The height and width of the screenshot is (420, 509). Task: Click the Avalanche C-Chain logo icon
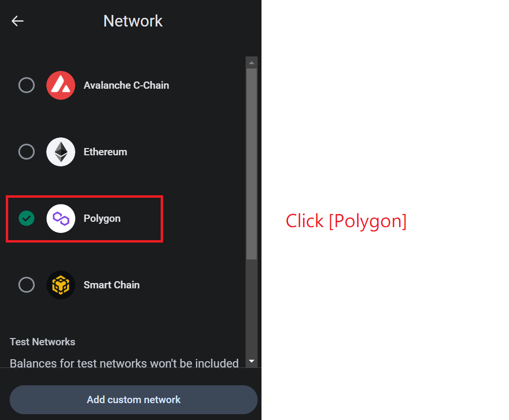pos(61,85)
